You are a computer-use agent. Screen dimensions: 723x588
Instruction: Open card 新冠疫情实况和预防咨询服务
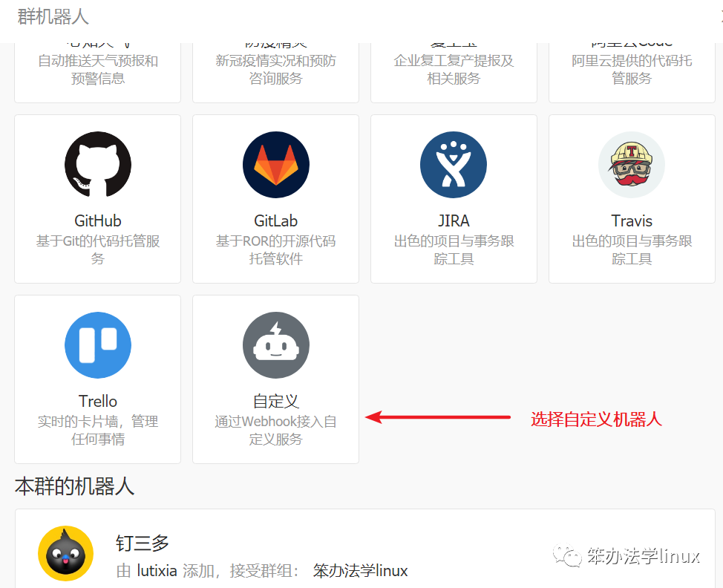[275, 73]
